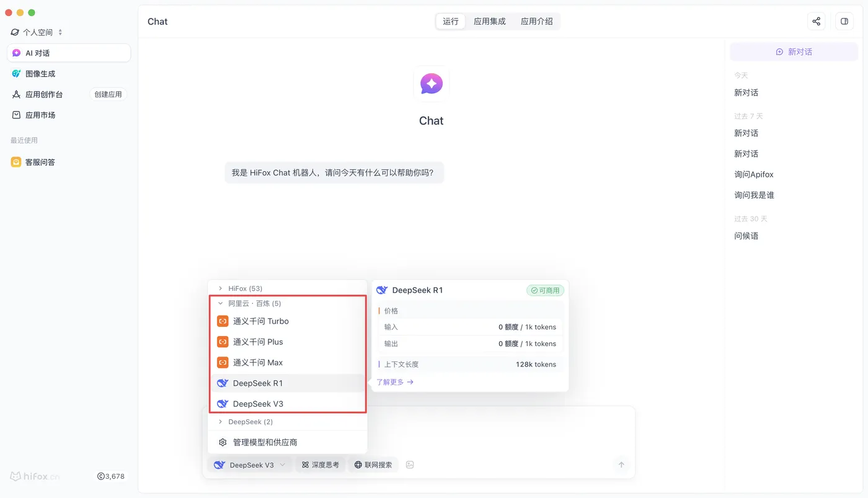Toggle the right sidebar panel icon

pos(844,21)
